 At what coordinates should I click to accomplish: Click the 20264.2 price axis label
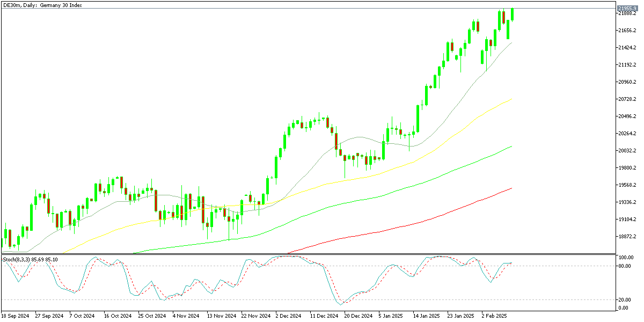point(627,134)
